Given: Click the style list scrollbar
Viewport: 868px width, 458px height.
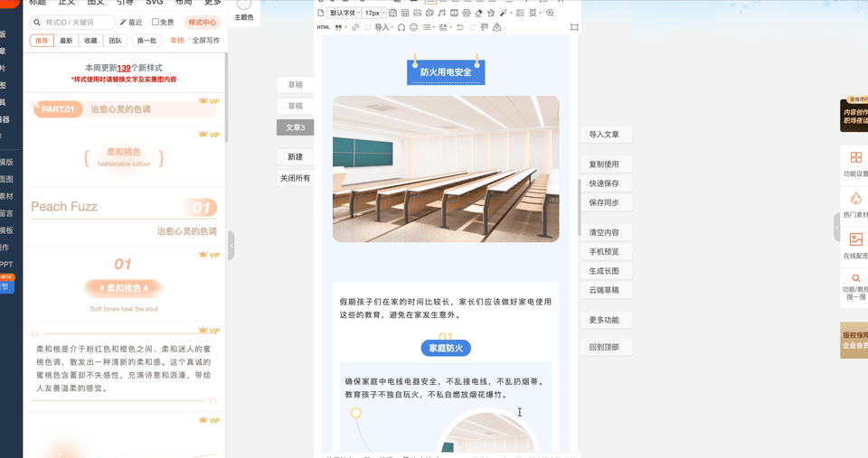Looking at the screenshot, I should 226,98.
